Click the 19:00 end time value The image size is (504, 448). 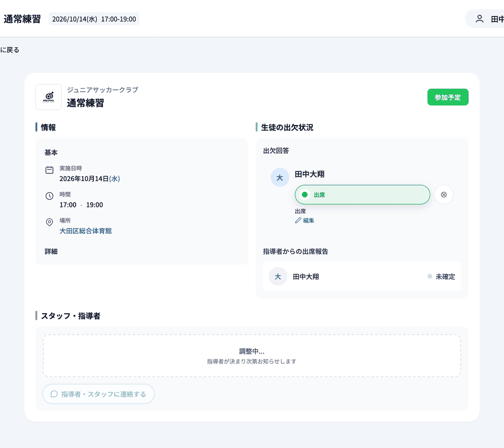tap(94, 205)
